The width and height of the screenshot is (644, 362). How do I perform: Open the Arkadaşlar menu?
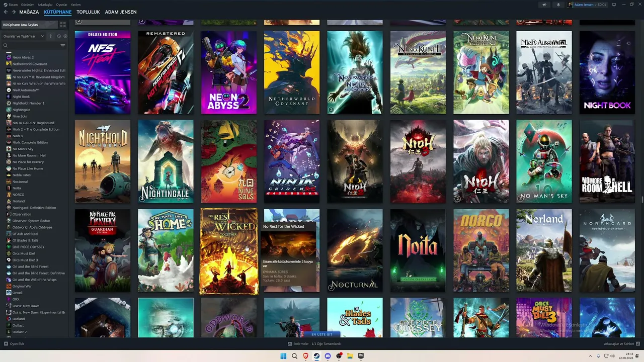45,5
